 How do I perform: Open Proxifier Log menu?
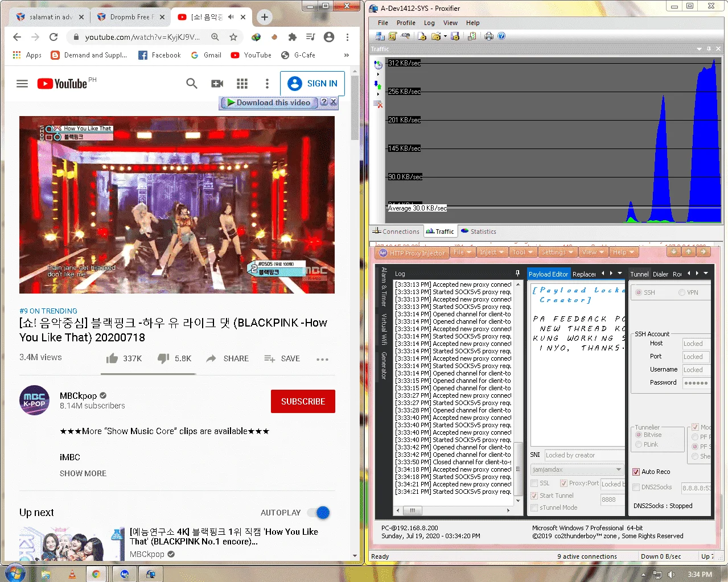(x=429, y=23)
